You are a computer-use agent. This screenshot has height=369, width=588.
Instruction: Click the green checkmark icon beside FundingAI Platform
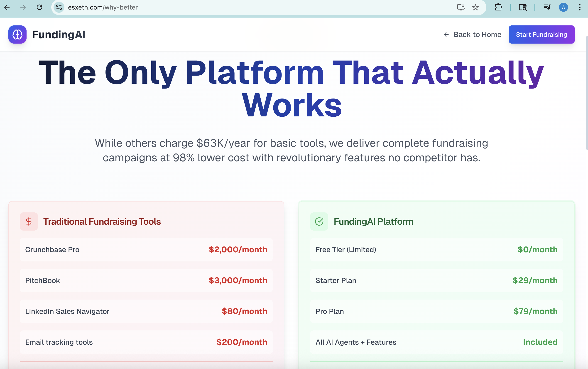(319, 221)
